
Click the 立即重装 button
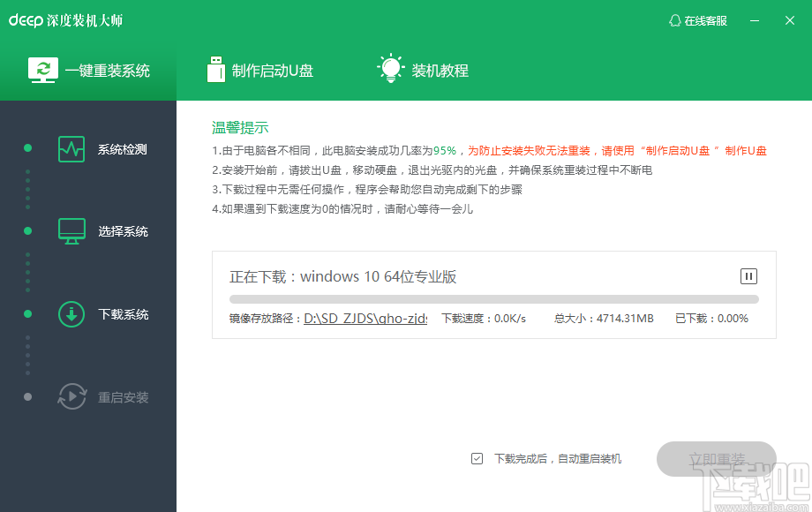click(x=717, y=458)
